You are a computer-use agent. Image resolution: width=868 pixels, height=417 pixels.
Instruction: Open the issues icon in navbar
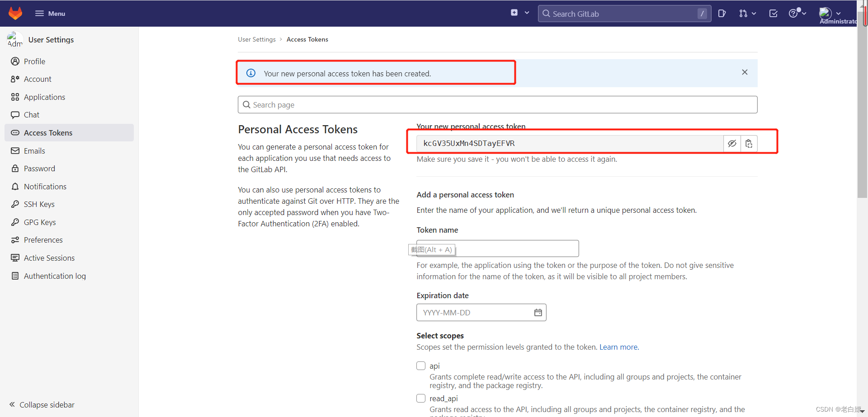tap(722, 14)
